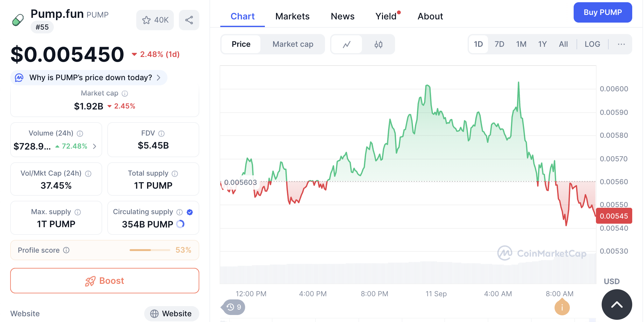Click the Boost rocket icon
The height and width of the screenshot is (322, 644).
coord(91,281)
